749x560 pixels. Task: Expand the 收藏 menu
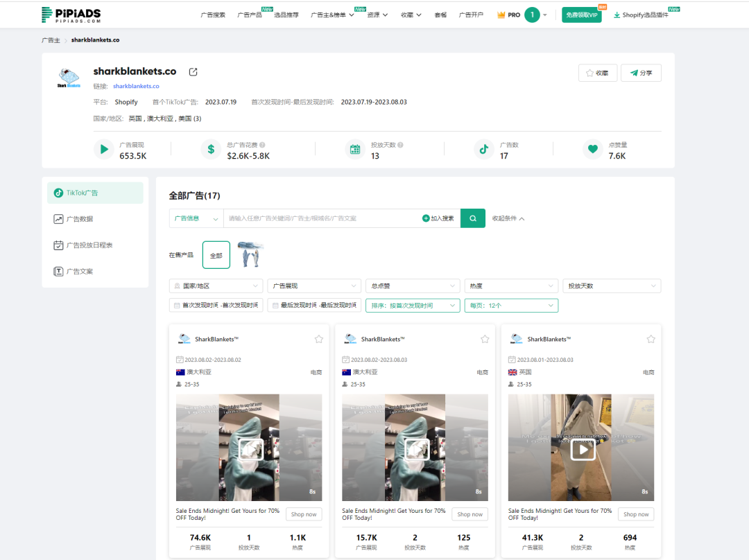[411, 15]
